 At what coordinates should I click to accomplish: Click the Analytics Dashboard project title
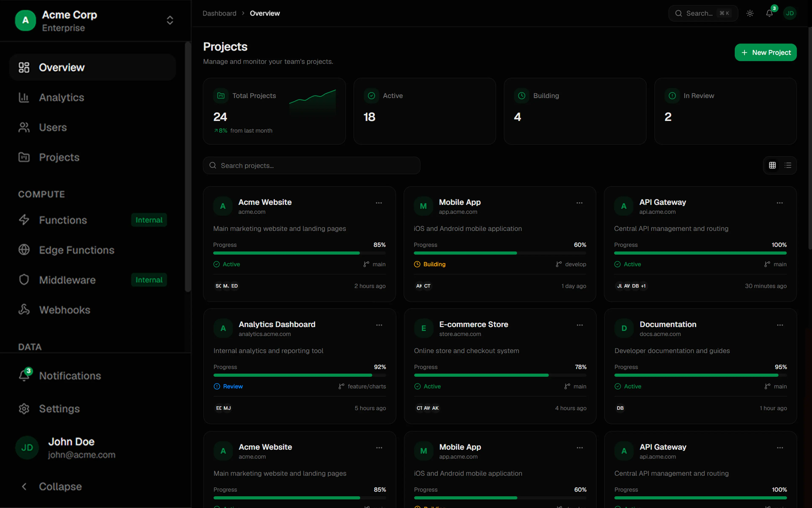[277, 324]
